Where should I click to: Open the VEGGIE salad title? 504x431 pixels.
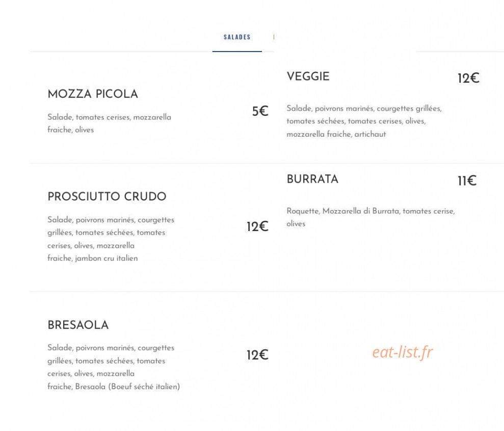308,77
